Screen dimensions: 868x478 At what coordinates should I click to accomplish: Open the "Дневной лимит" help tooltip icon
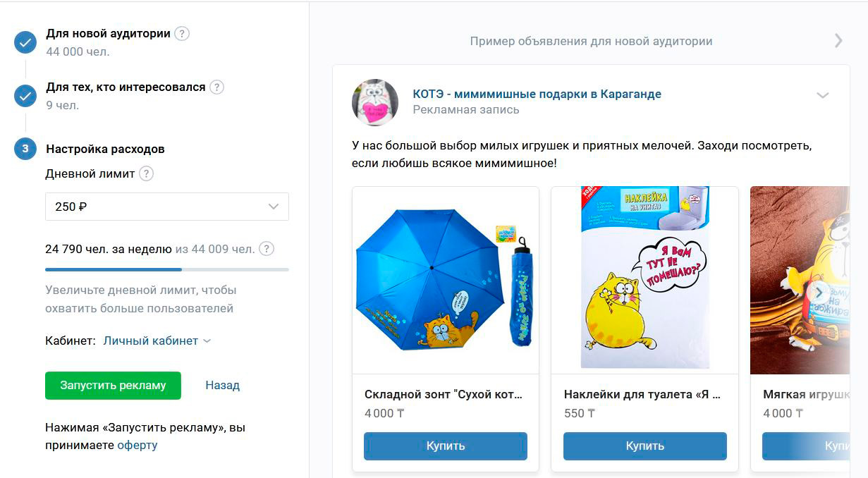pyautogui.click(x=146, y=173)
